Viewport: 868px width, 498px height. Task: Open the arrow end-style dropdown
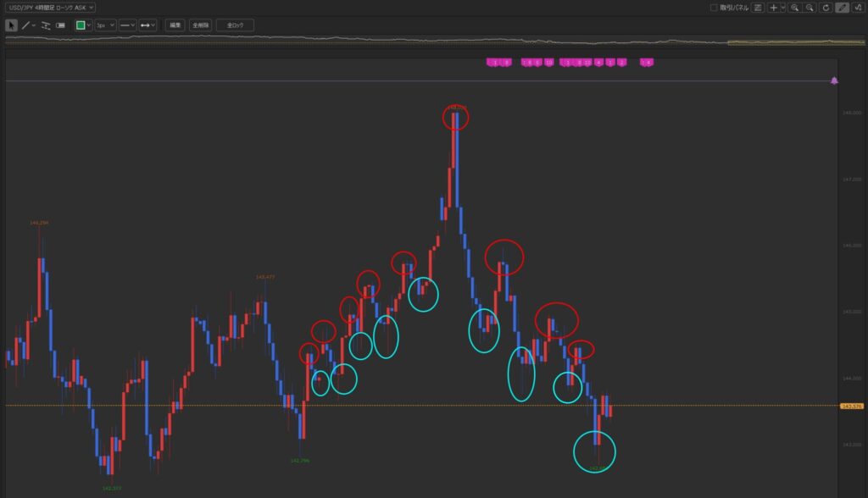tap(147, 25)
